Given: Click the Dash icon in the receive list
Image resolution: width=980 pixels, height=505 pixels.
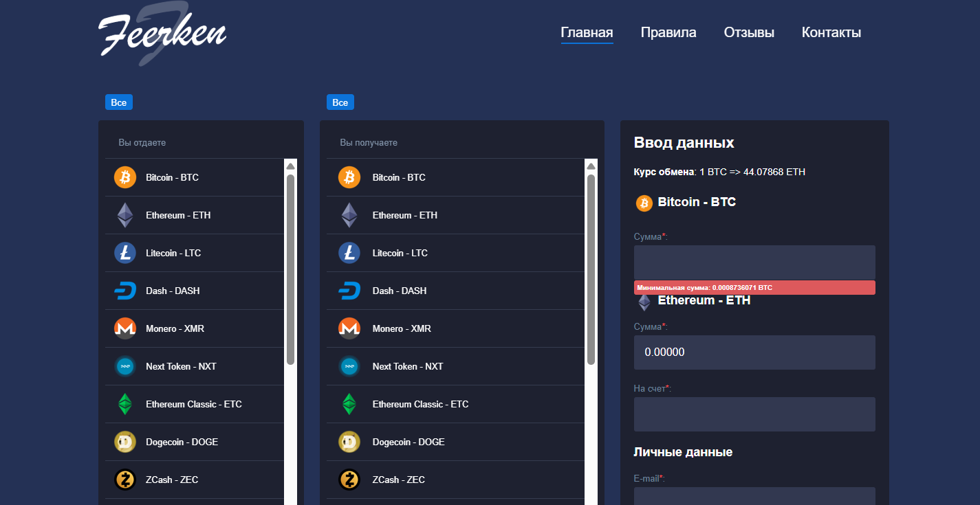Looking at the screenshot, I should [349, 291].
